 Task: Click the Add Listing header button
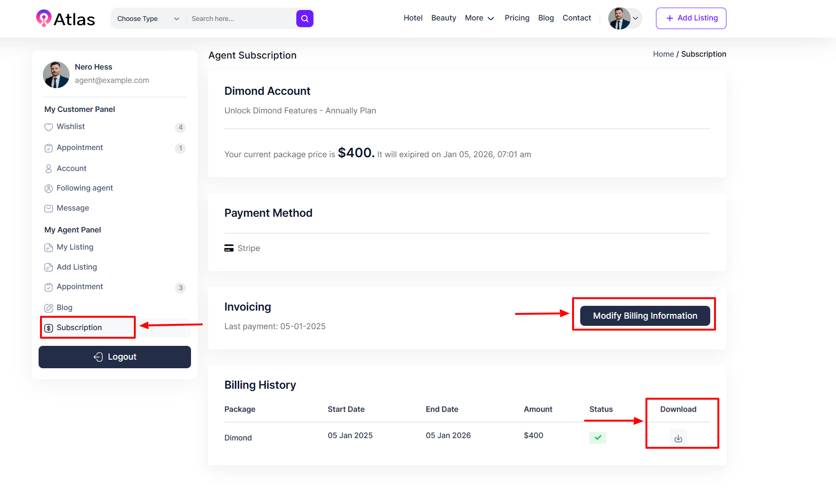tap(691, 18)
